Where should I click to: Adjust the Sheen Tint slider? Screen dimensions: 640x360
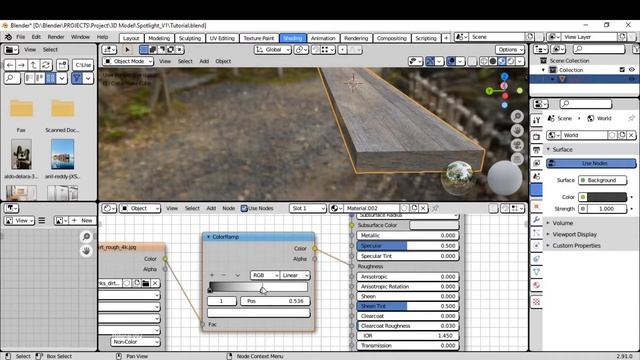(x=408, y=306)
